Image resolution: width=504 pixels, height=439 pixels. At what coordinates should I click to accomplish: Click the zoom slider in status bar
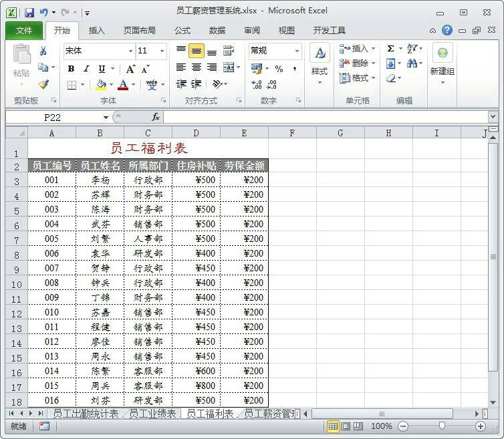pyautogui.click(x=441, y=426)
